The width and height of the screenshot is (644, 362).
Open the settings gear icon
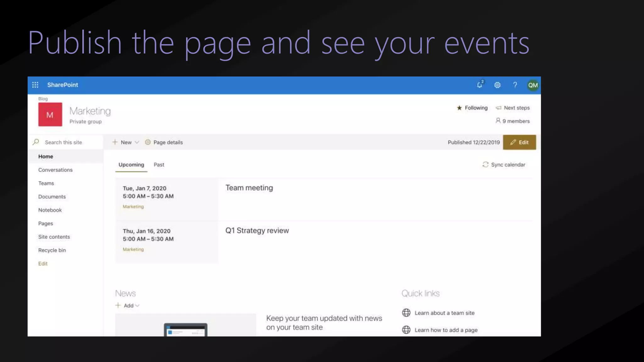(x=497, y=85)
